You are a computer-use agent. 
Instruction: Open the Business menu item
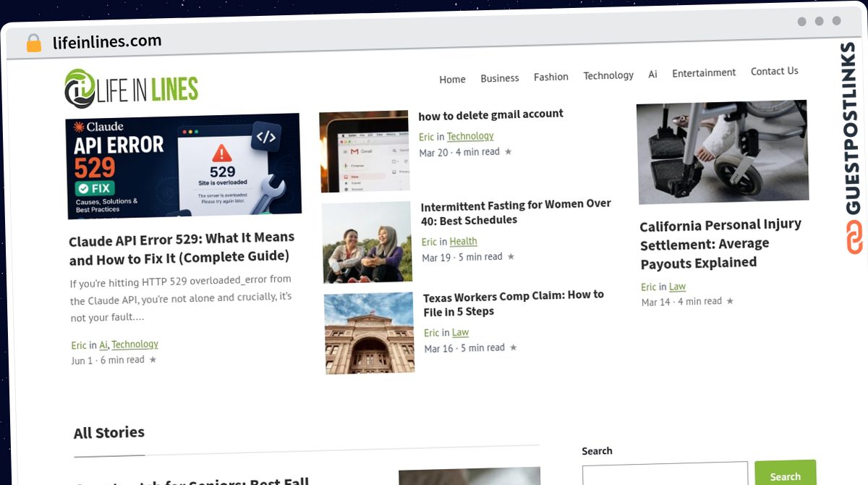click(500, 78)
